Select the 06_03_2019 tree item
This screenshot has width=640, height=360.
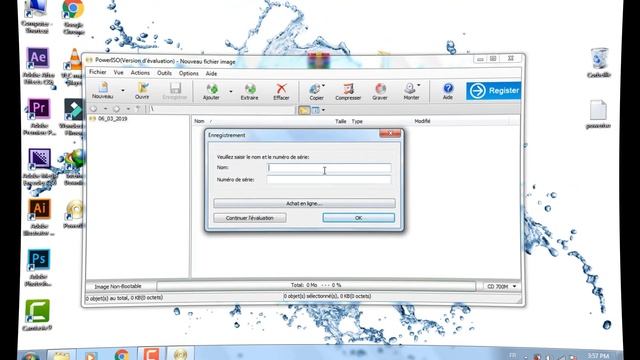112,118
